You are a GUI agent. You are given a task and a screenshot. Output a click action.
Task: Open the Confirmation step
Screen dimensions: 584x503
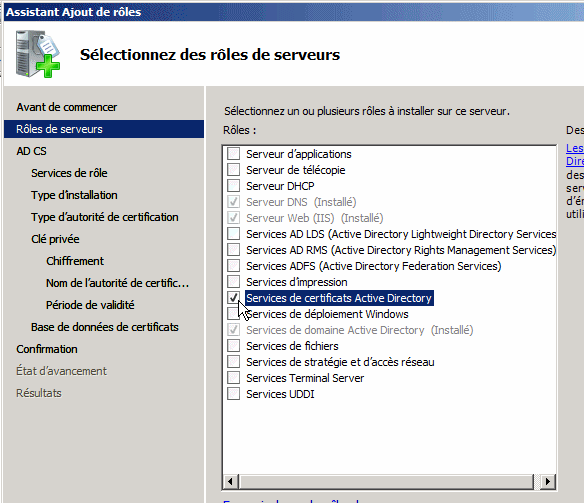(x=47, y=349)
